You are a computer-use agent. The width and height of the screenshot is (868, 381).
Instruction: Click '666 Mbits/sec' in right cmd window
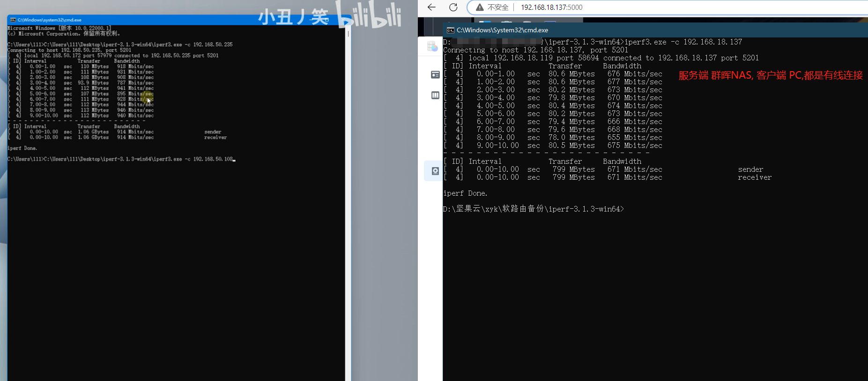coord(635,122)
